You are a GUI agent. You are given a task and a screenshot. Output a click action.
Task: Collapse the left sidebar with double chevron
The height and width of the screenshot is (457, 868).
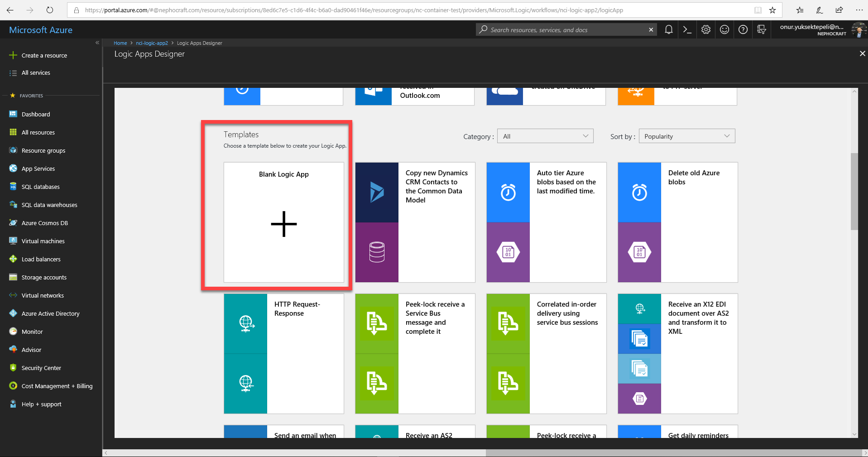97,43
